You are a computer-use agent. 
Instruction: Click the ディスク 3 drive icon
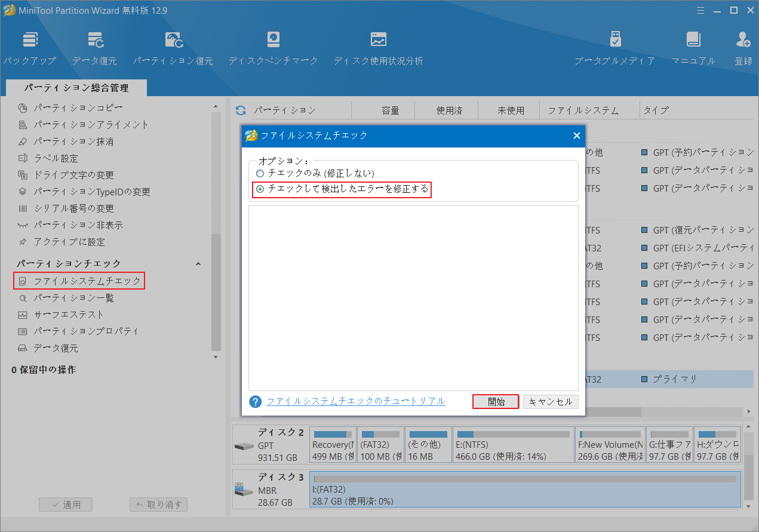(x=244, y=490)
